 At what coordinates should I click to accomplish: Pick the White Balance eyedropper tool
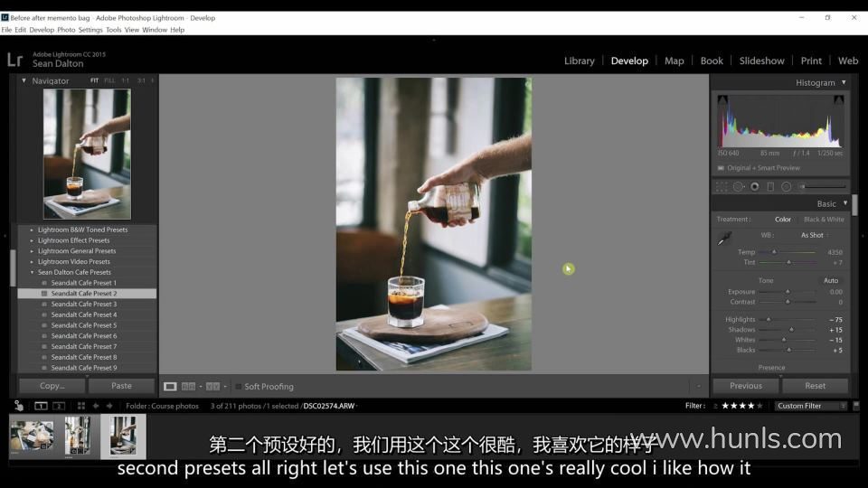pyautogui.click(x=724, y=239)
